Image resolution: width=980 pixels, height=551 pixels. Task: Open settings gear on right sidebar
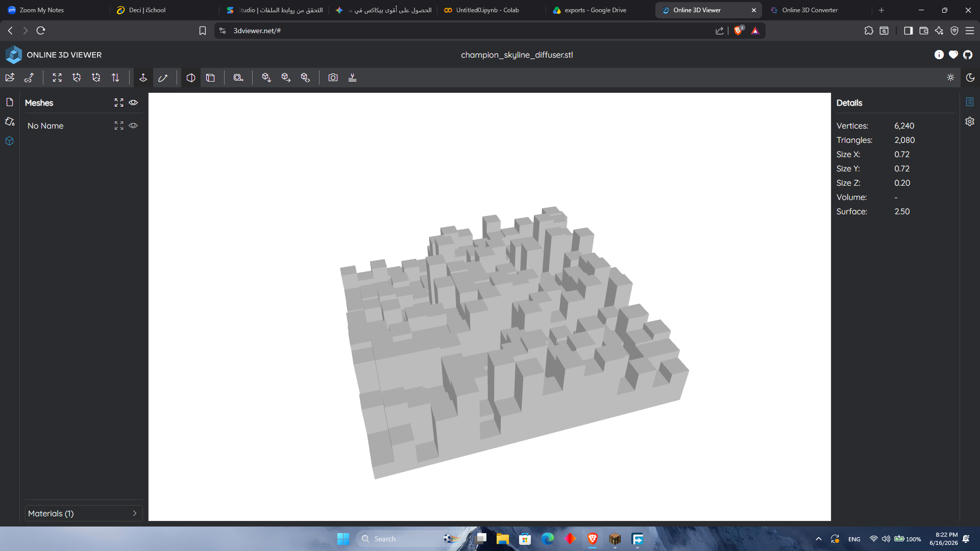tap(970, 121)
